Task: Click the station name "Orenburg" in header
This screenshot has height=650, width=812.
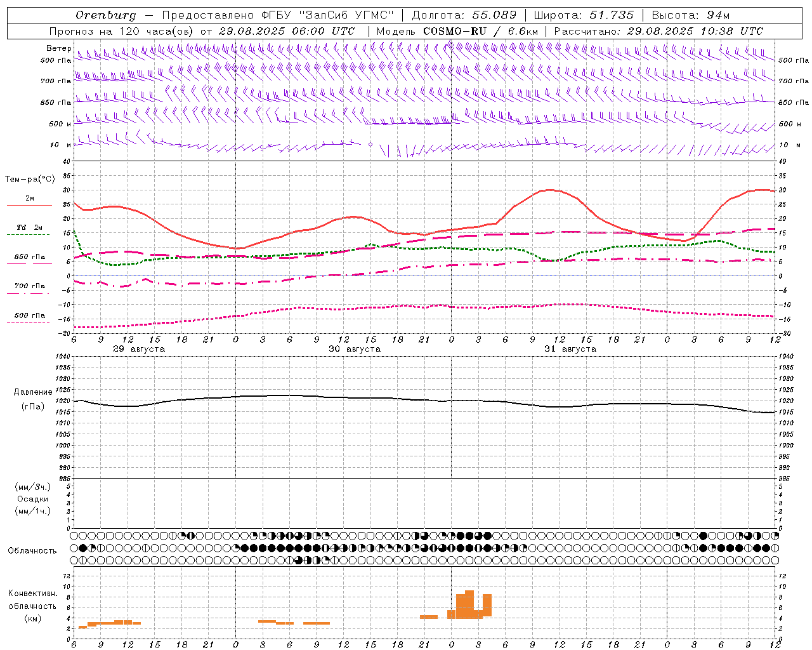Action: pyautogui.click(x=106, y=15)
